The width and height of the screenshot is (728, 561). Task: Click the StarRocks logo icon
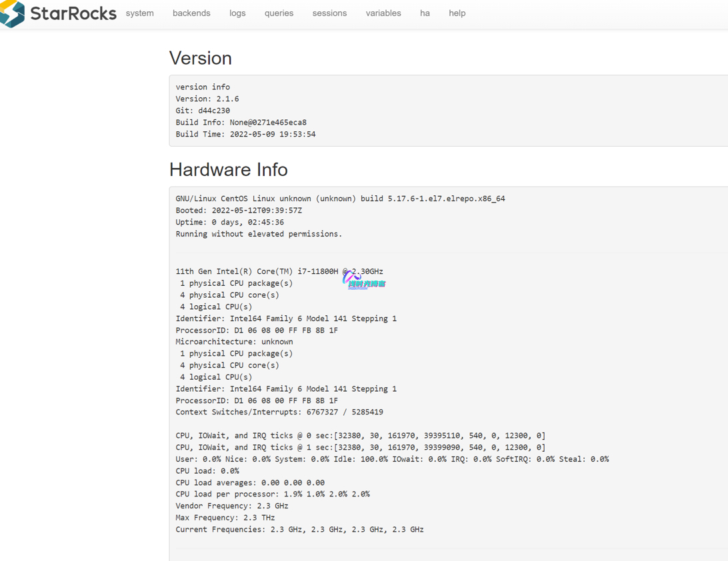(x=13, y=13)
